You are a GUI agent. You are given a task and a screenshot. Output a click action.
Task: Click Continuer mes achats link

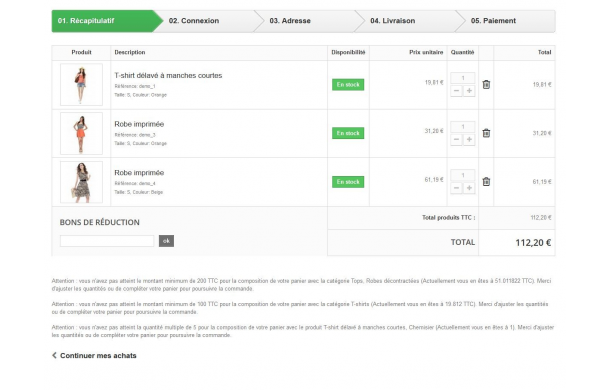pos(98,356)
